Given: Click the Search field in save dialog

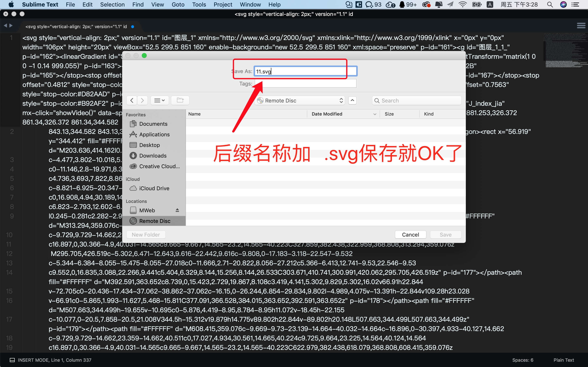Looking at the screenshot, I should tap(417, 100).
